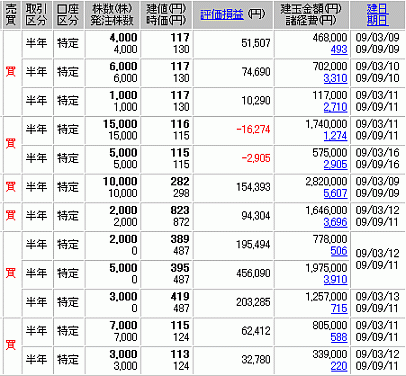This screenshot has height=376, width=406.
Task: Click the 2,820,000 position amount
Action: click(x=326, y=181)
